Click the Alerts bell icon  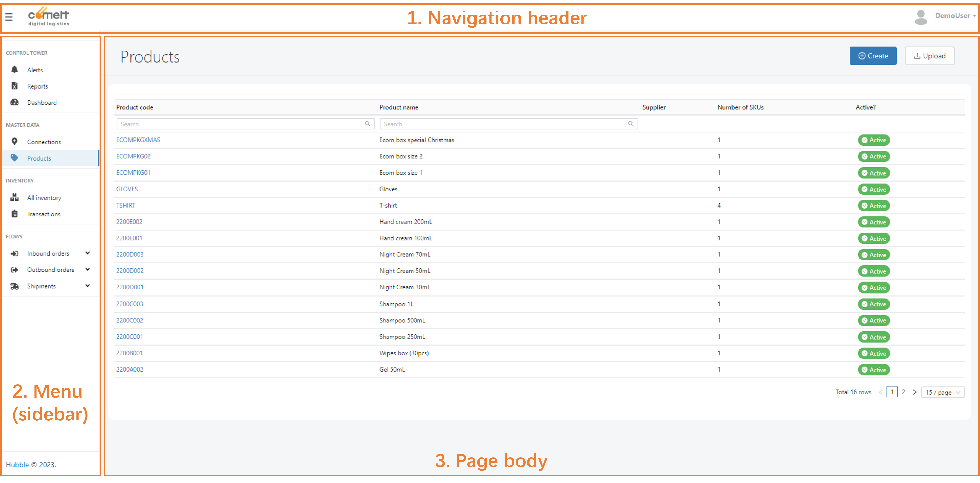pyautogui.click(x=15, y=70)
